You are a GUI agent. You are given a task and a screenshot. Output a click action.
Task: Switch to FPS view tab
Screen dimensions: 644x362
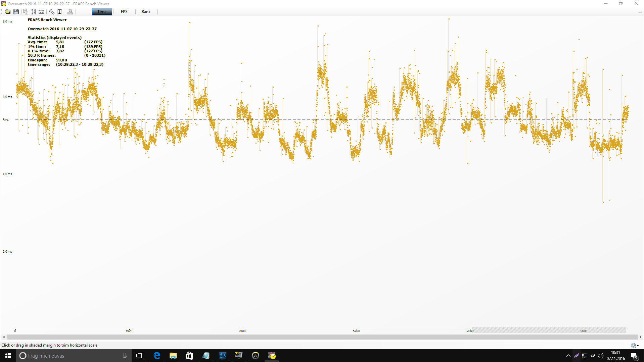tap(124, 12)
